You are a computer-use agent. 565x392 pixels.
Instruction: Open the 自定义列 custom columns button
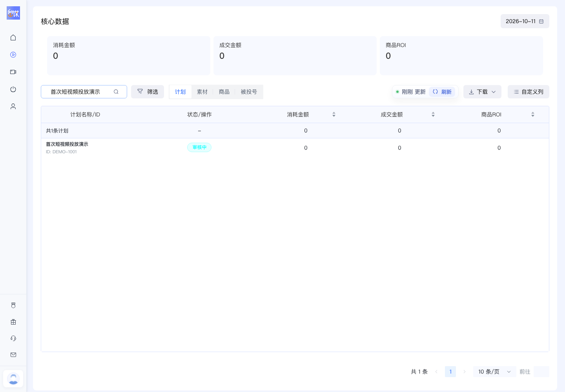pyautogui.click(x=529, y=92)
